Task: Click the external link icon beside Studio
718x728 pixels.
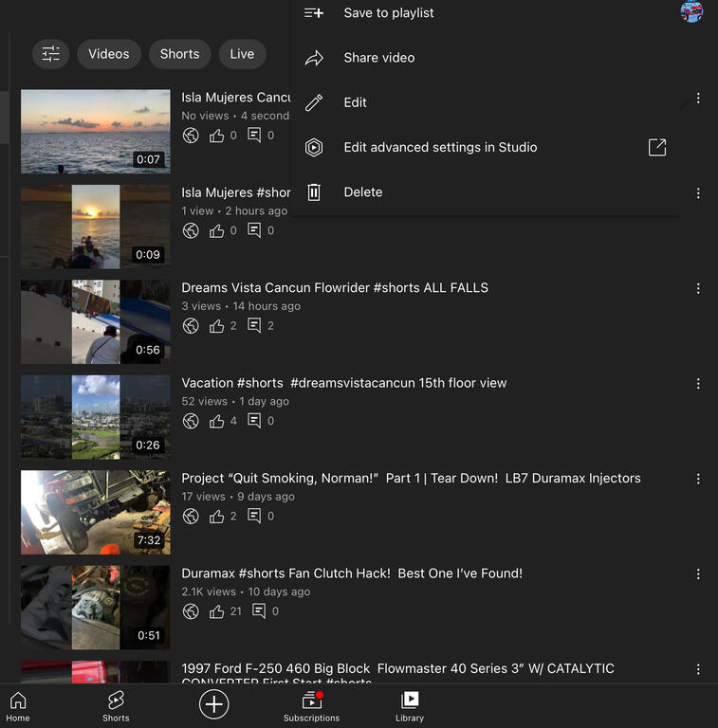Action: tap(656, 147)
